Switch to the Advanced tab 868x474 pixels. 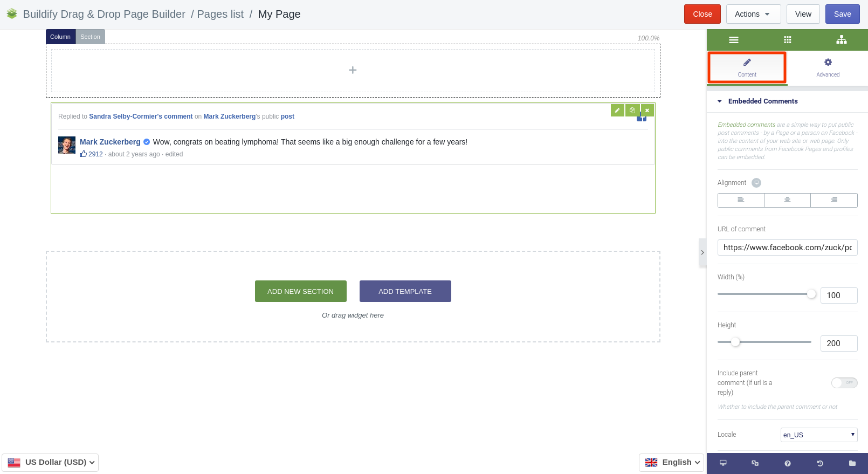click(828, 68)
